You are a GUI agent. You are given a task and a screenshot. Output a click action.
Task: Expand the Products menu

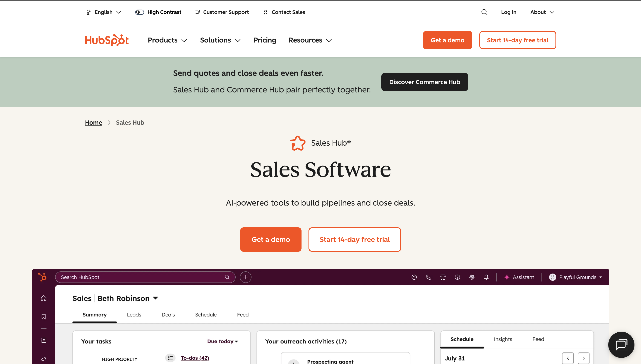tap(167, 40)
